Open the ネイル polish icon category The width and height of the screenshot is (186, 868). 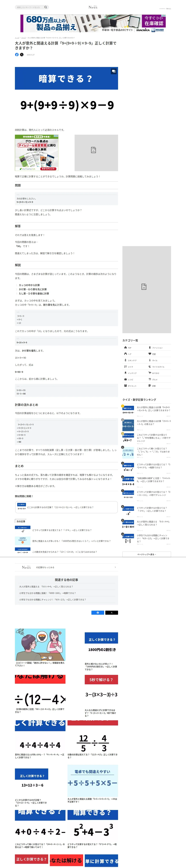coord(150,360)
